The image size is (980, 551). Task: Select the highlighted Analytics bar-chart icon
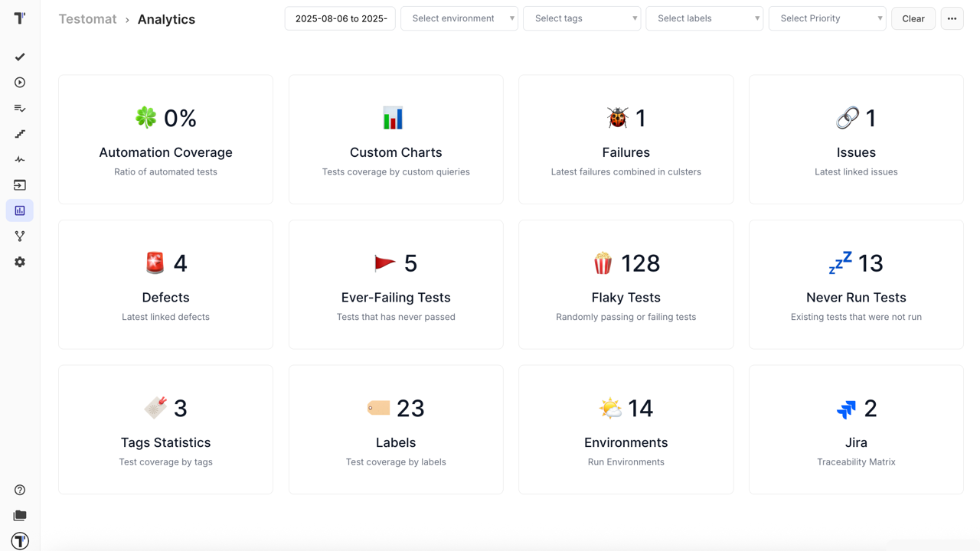19,210
